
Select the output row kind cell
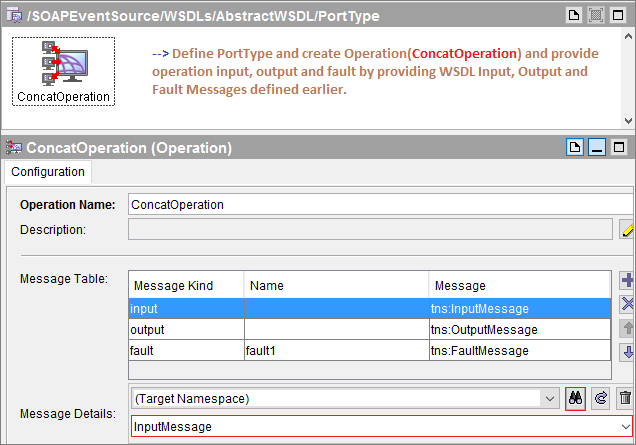tap(187, 329)
